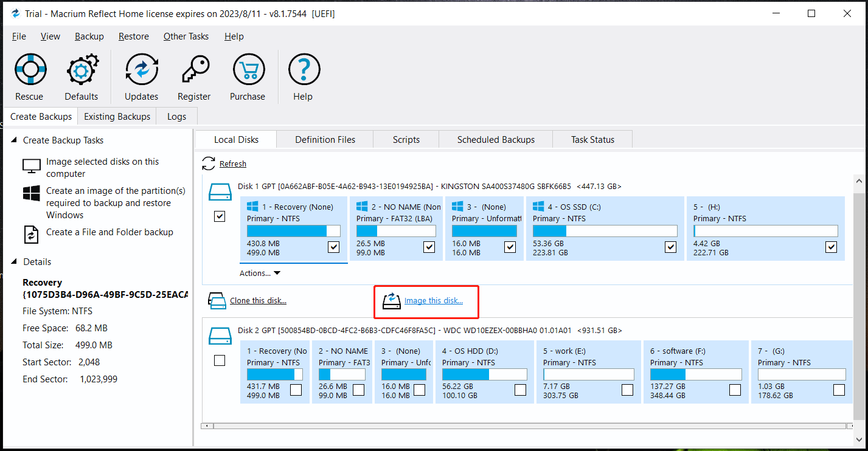Uncheck Disk 1 NO NAME FAT32 partition checkbox
The height and width of the screenshot is (451, 868).
click(x=429, y=247)
